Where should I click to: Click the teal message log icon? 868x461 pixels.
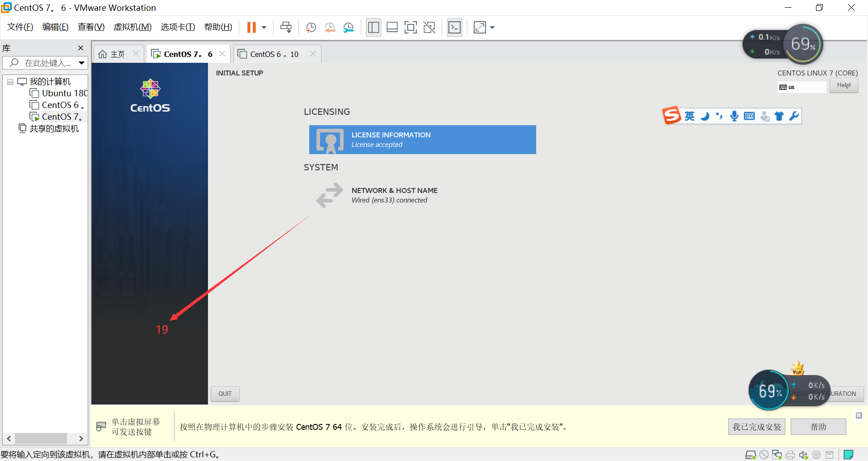pyautogui.click(x=849, y=455)
